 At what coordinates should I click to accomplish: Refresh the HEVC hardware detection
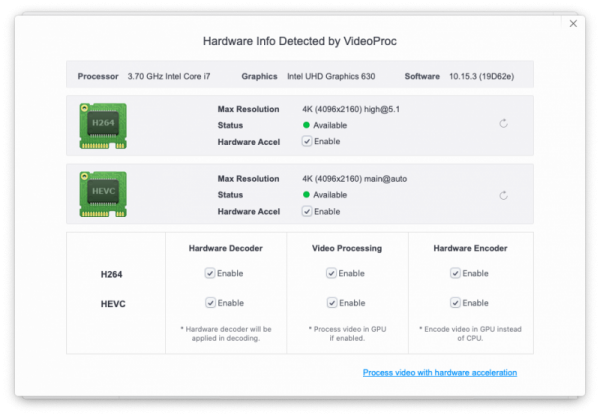pyautogui.click(x=504, y=196)
